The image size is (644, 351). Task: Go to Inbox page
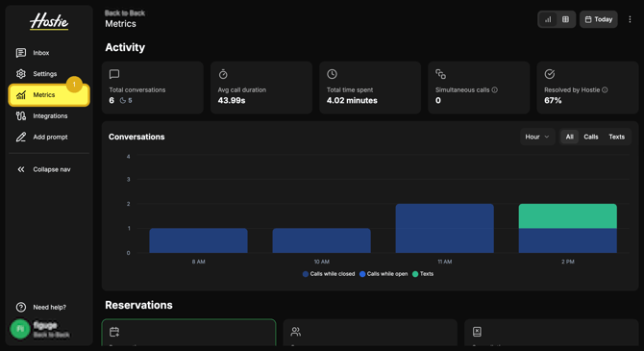coord(49,53)
